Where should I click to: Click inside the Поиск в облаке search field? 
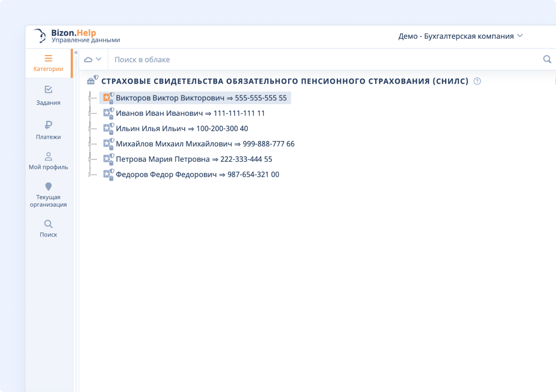click(x=256, y=59)
